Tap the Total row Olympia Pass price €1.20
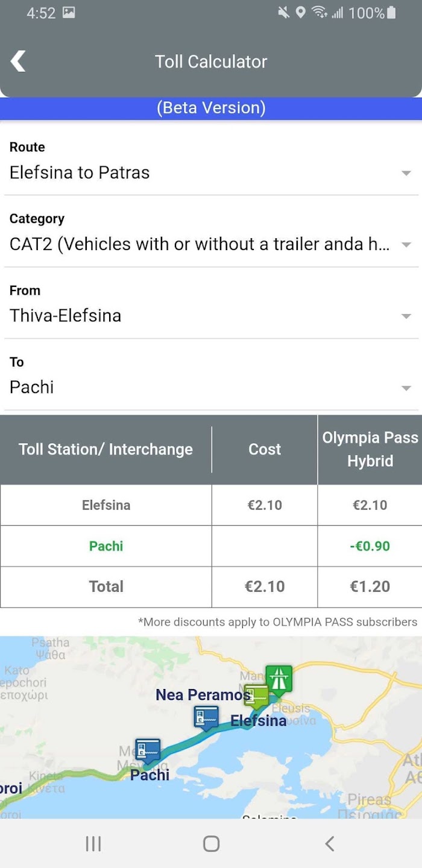 point(370,587)
